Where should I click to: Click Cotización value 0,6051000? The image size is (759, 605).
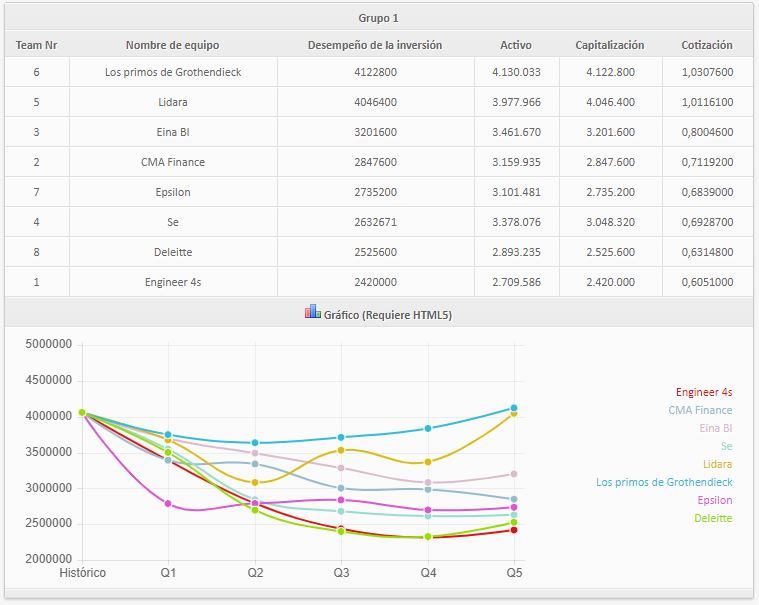pos(707,282)
